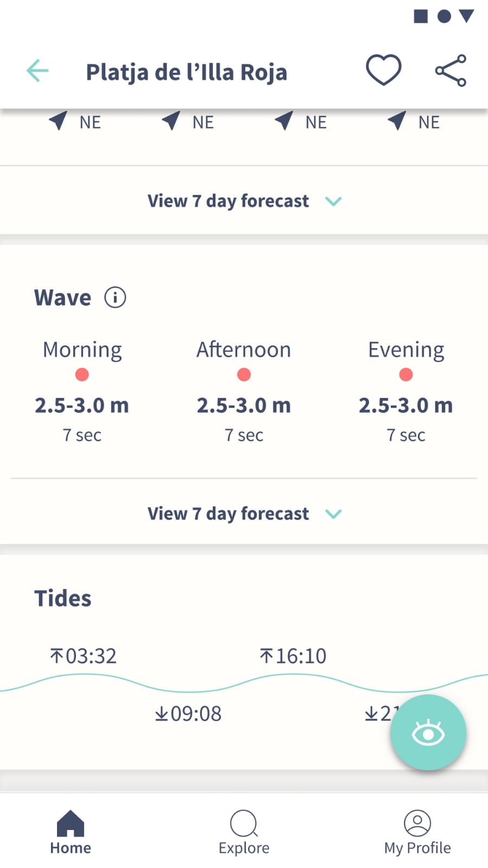
Task: Select low tide time 09:08
Action: 188,713
